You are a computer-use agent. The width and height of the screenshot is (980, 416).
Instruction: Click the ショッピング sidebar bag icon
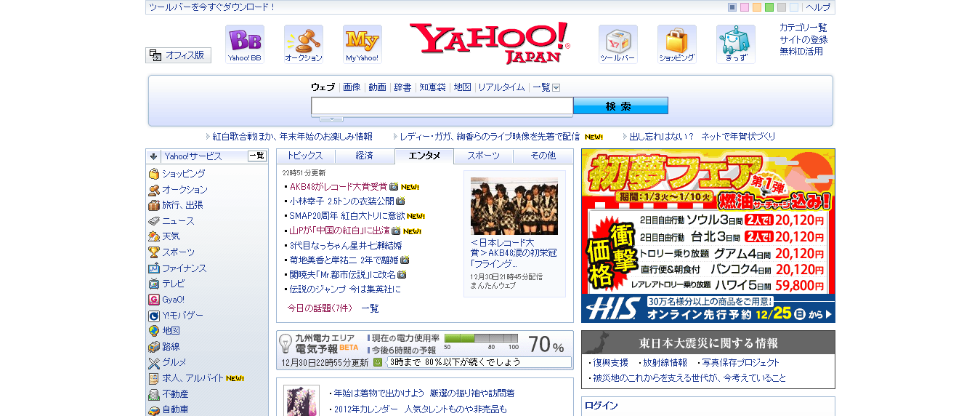(x=154, y=174)
